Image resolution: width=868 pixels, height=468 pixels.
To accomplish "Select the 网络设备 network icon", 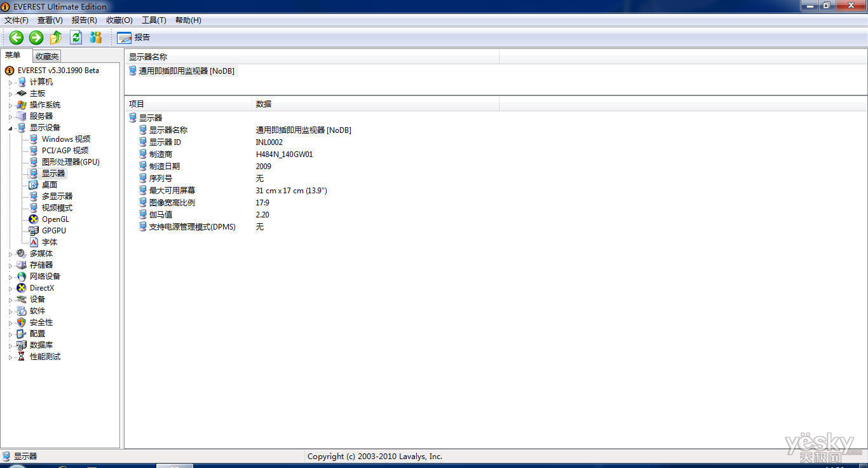I will tap(22, 277).
